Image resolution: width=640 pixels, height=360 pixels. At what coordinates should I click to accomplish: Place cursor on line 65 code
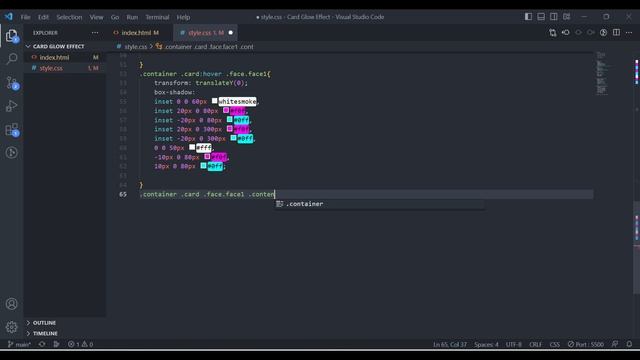click(x=207, y=194)
